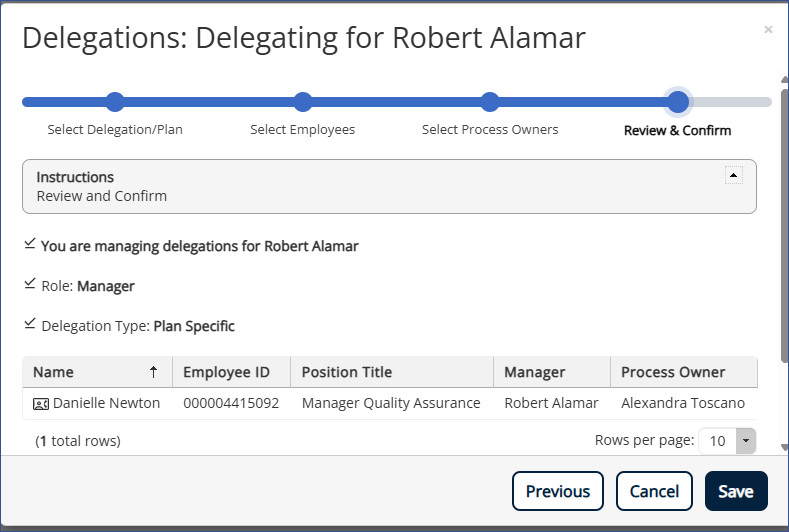Click the Manager Quality Assurance cell
Screen dimensions: 789x532
tap(391, 403)
